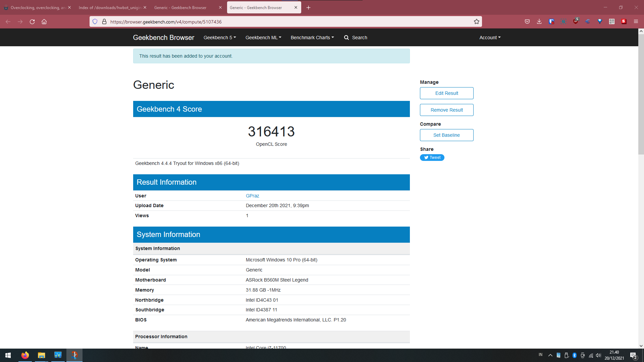Bookmark this page with the star
Image resolution: width=644 pixels, height=362 pixels.
(477, 22)
